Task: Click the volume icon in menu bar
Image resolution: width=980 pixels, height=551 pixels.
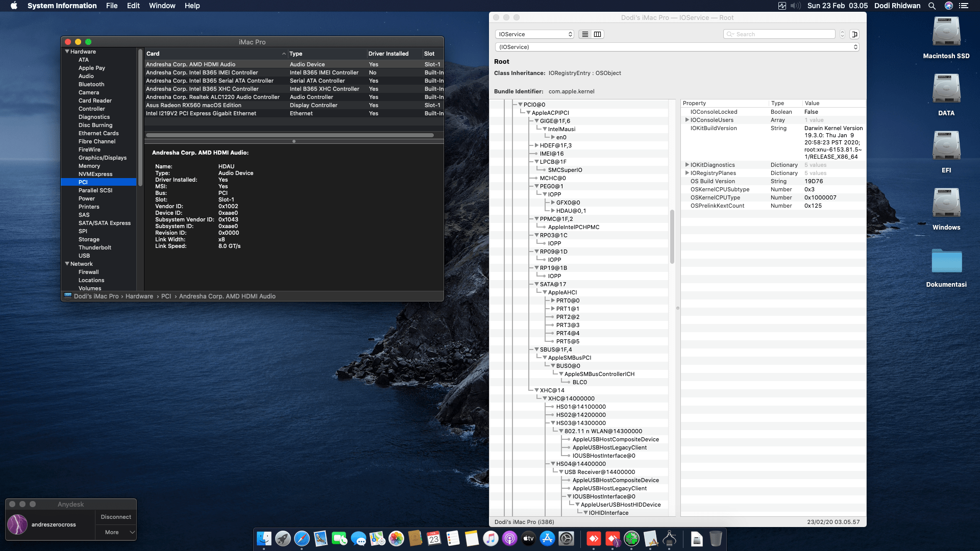Action: (x=796, y=6)
